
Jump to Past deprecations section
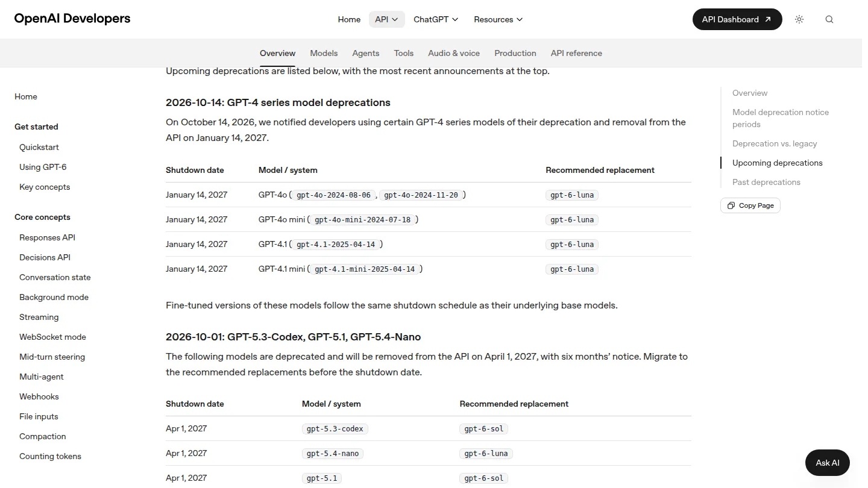click(x=766, y=182)
